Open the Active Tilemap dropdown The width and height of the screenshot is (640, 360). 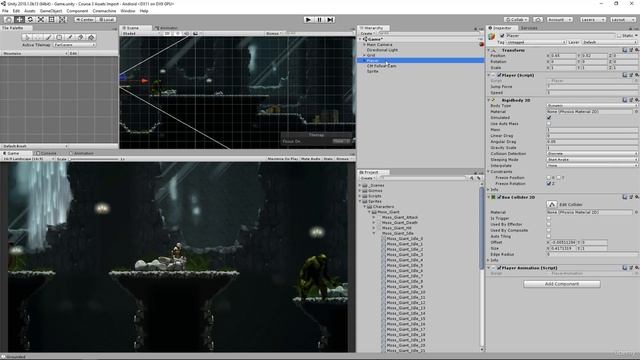click(74, 45)
